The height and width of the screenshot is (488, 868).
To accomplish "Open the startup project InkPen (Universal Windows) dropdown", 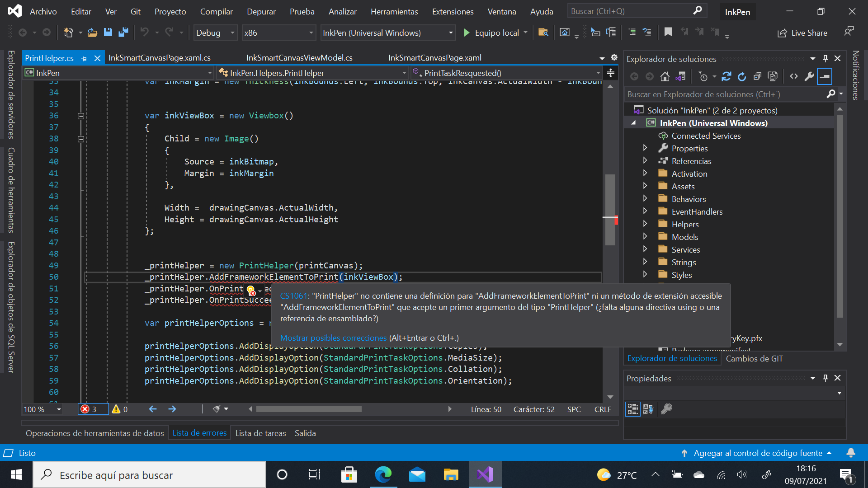I will 387,33.
